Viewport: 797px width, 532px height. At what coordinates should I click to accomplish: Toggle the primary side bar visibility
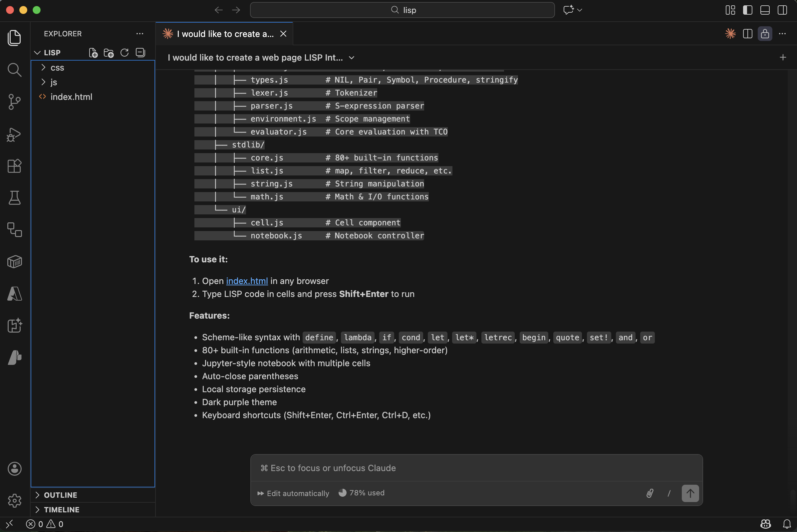747,10
